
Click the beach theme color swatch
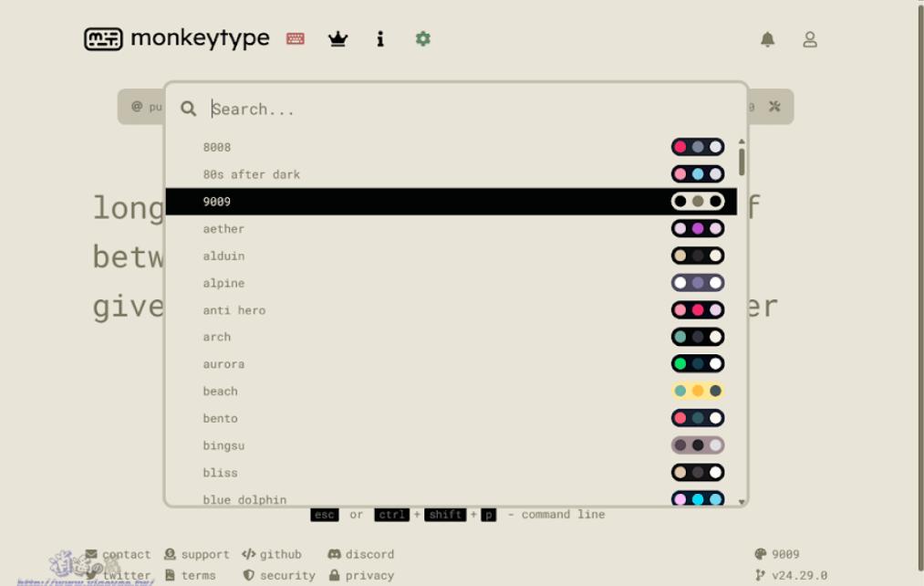[697, 391]
